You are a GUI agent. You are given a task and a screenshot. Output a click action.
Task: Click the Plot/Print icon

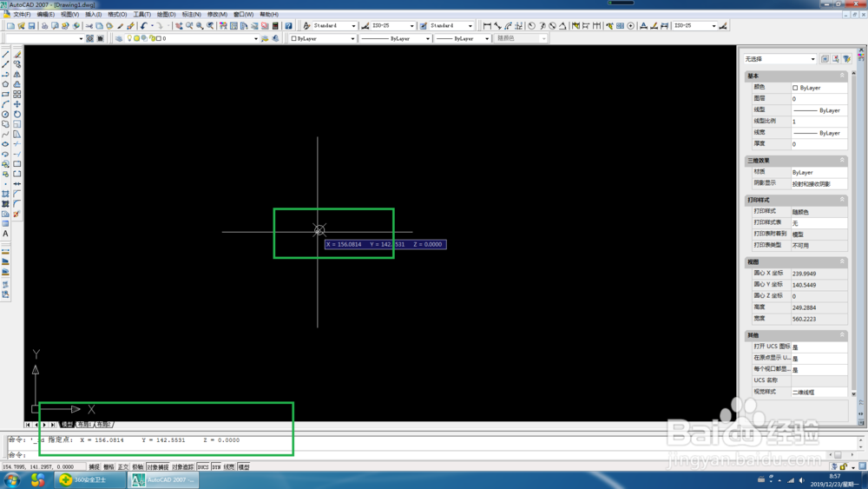click(45, 26)
